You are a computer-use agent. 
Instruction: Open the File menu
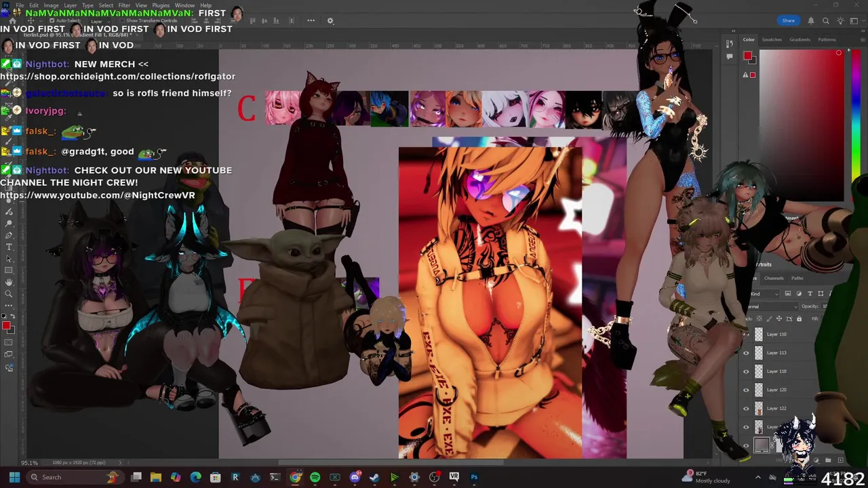tap(20, 5)
